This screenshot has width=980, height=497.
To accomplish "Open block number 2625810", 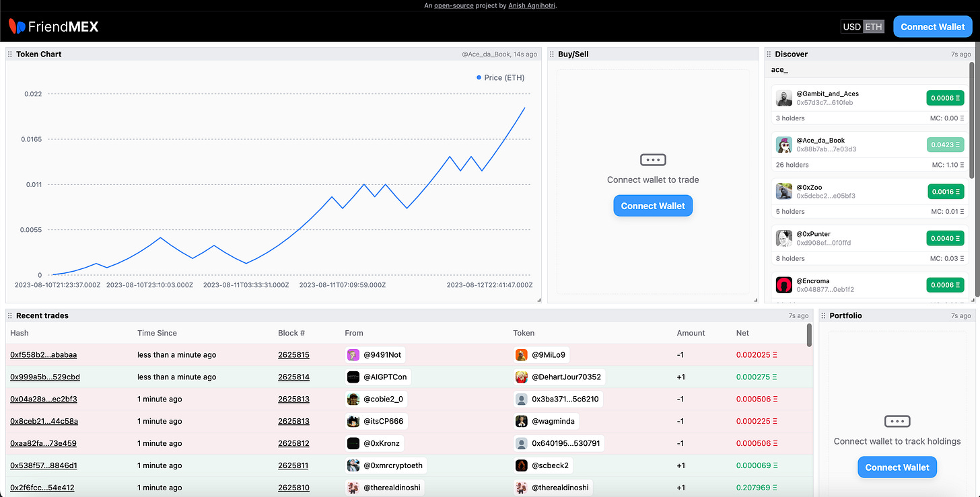I will [x=293, y=488].
